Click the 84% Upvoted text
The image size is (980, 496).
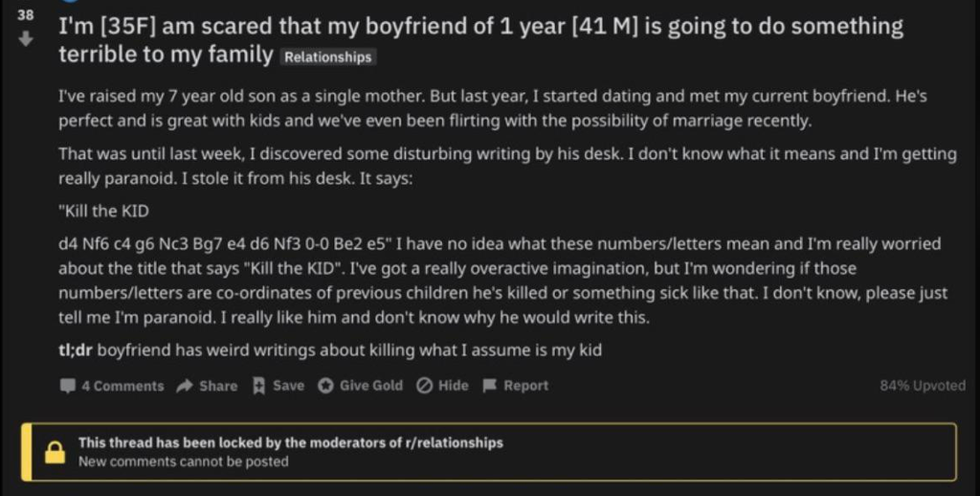922,386
